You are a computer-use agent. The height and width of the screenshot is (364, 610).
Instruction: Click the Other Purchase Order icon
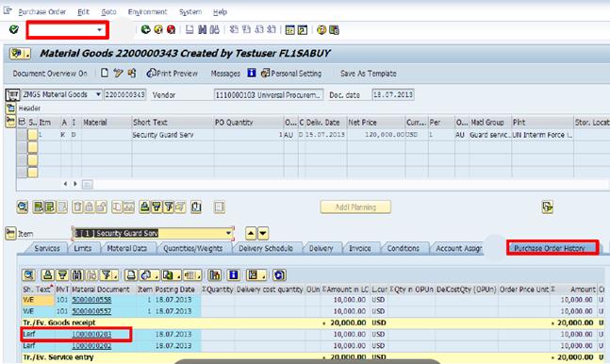point(132,73)
